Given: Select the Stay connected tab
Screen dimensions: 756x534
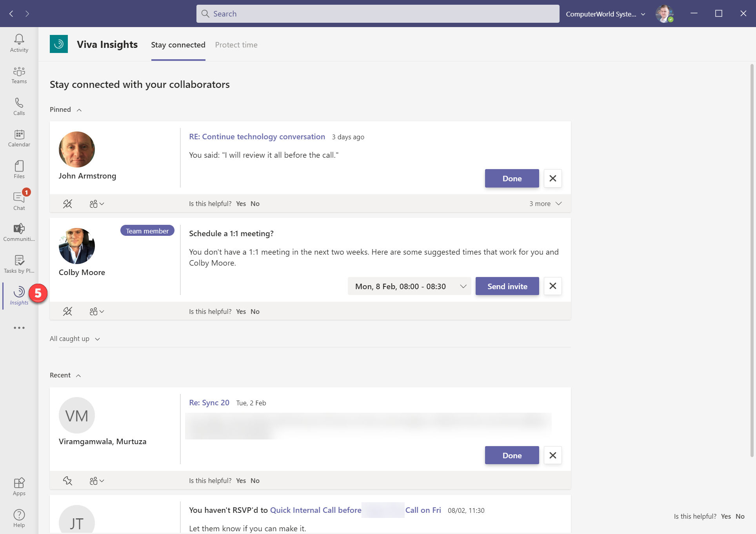Looking at the screenshot, I should (x=178, y=45).
